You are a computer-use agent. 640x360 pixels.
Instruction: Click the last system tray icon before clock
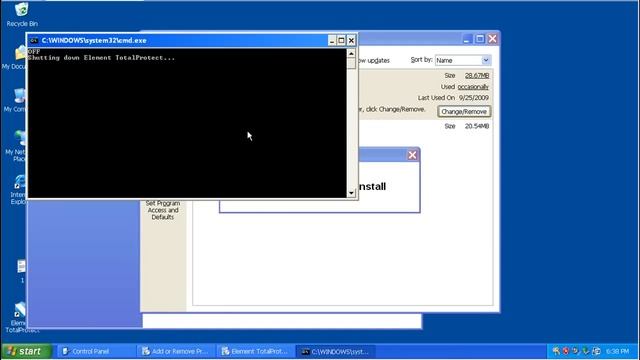pyautogui.click(x=596, y=351)
